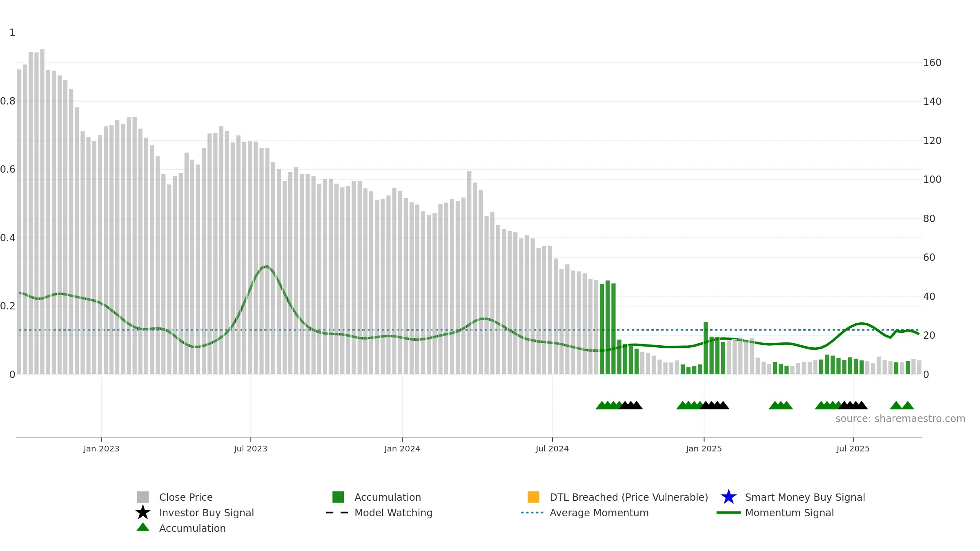Click the 140 right-axis price label
The height and width of the screenshot is (551, 980).
[932, 102]
